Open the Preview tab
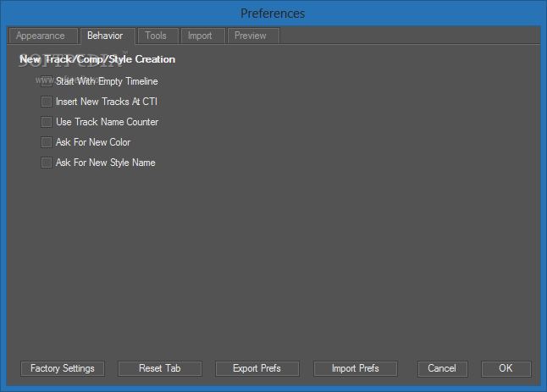The height and width of the screenshot is (392, 547). click(253, 36)
